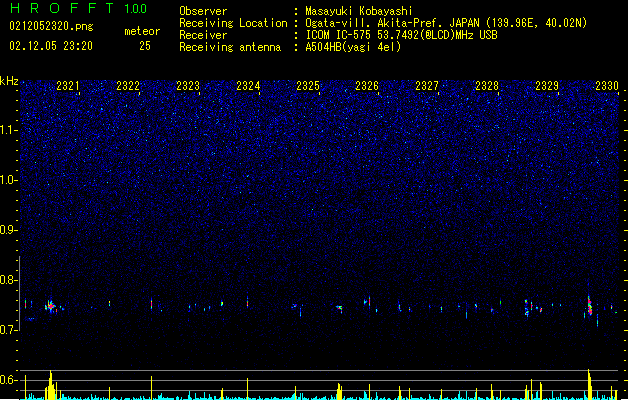Click the 0.7 kHz axis label
The image size is (629, 400).
coord(8,330)
